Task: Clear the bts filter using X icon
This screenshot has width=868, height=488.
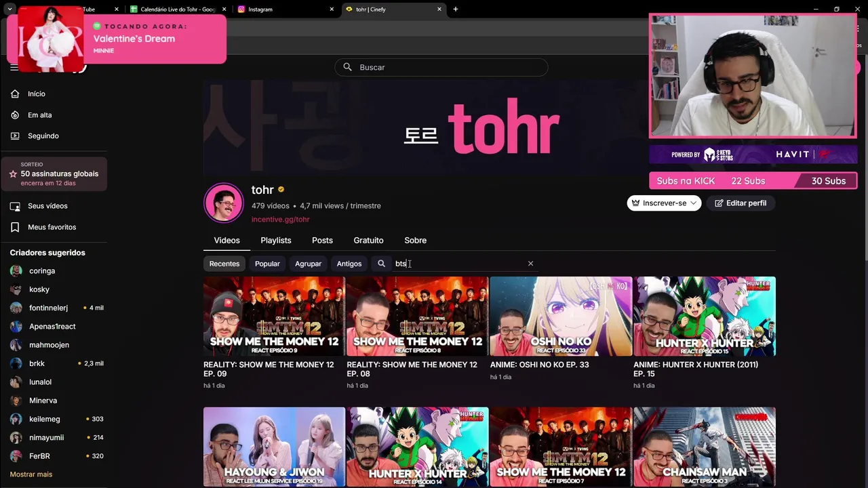Action: (530, 264)
